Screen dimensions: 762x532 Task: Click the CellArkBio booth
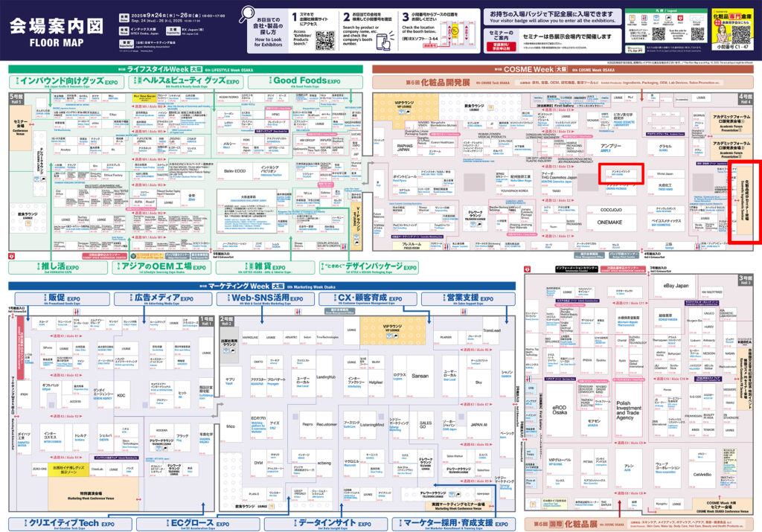click(702, 475)
